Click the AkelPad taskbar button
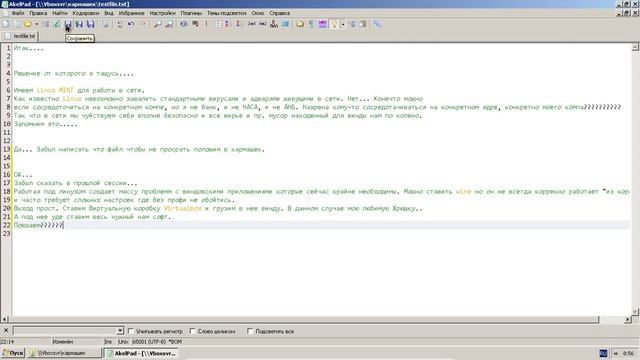Viewport: 640px width, 360px height. coord(141,353)
